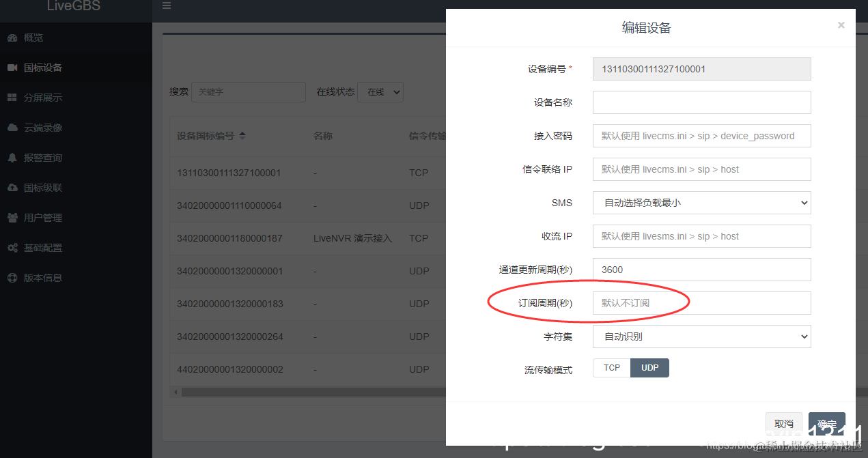The image size is (868, 458).
Task: Click the 搜索 keyword input field
Action: pos(248,92)
